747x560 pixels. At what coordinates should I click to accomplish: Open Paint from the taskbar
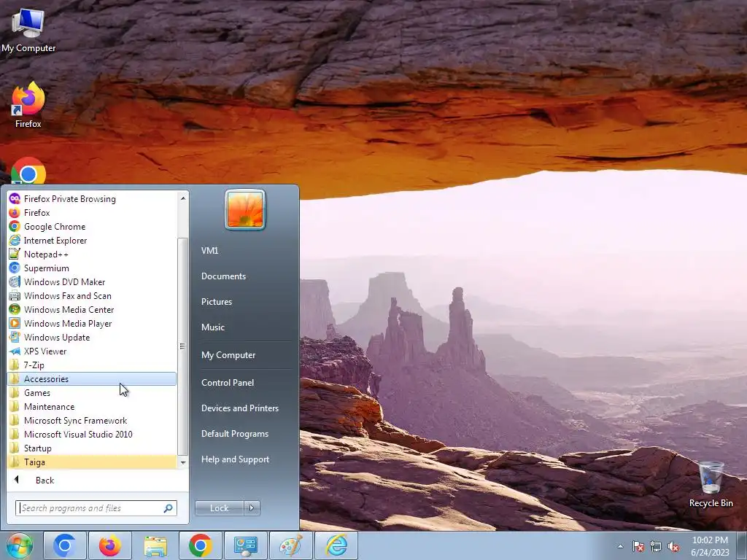[290, 545]
